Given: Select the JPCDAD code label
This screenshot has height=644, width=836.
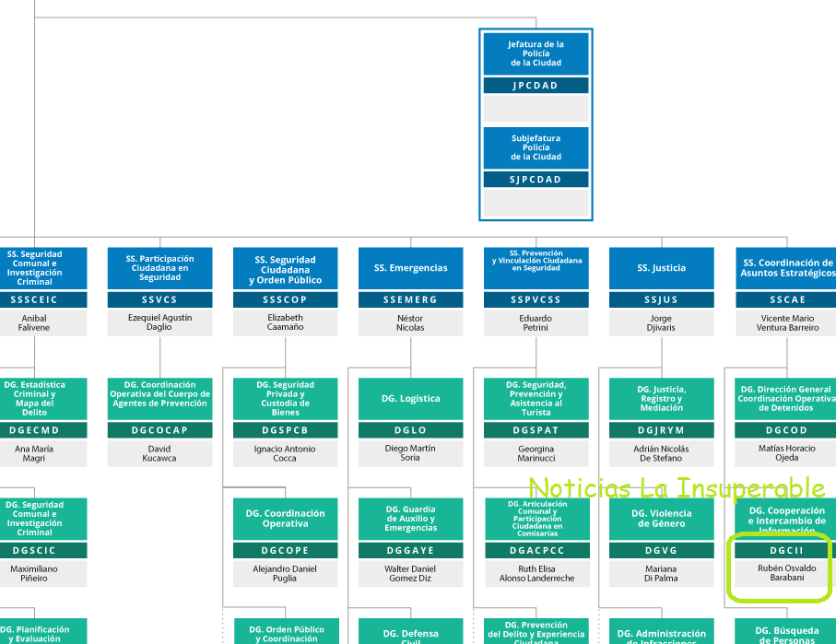Looking at the screenshot, I should point(536,86).
